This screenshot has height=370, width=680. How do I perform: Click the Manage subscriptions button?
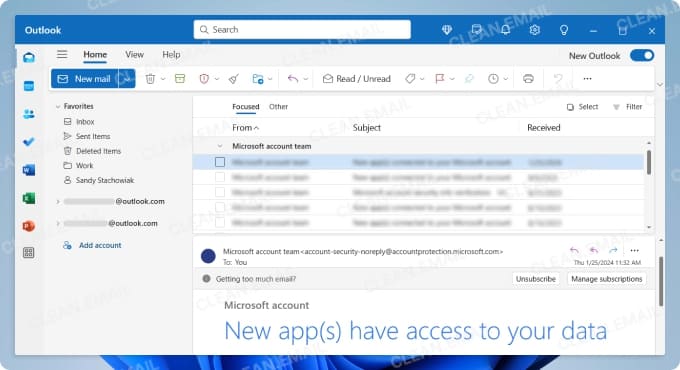607,279
